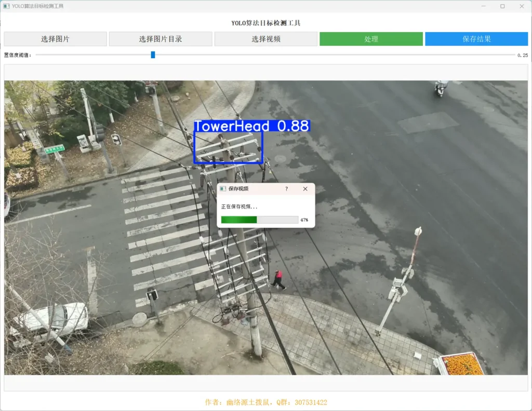Viewport: 532px width, 411px height.
Task: Minimize the YOLO detection tool window
Action: pos(483,6)
